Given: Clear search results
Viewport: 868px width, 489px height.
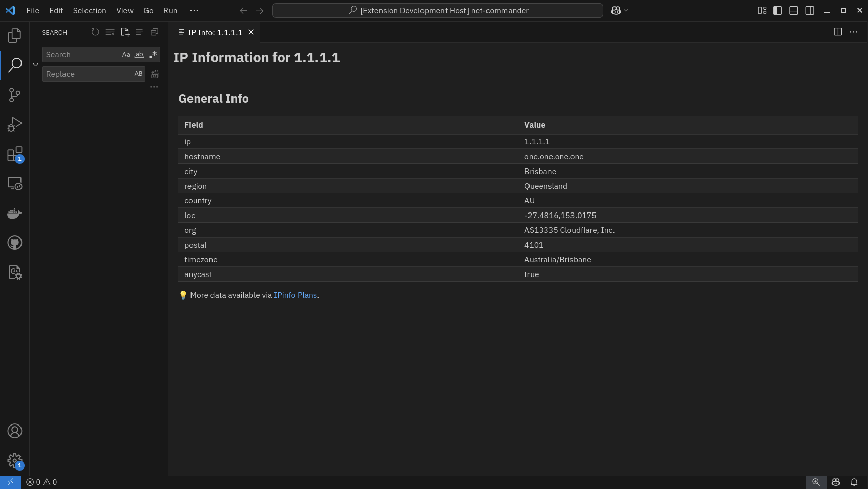Looking at the screenshot, I should pyautogui.click(x=110, y=32).
